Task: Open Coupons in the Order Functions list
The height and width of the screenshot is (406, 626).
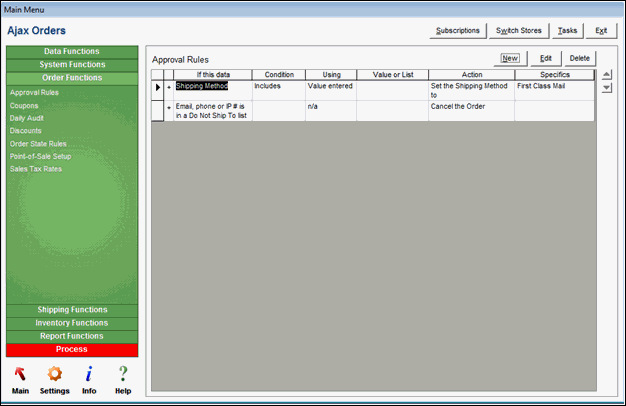Action: pyautogui.click(x=24, y=105)
